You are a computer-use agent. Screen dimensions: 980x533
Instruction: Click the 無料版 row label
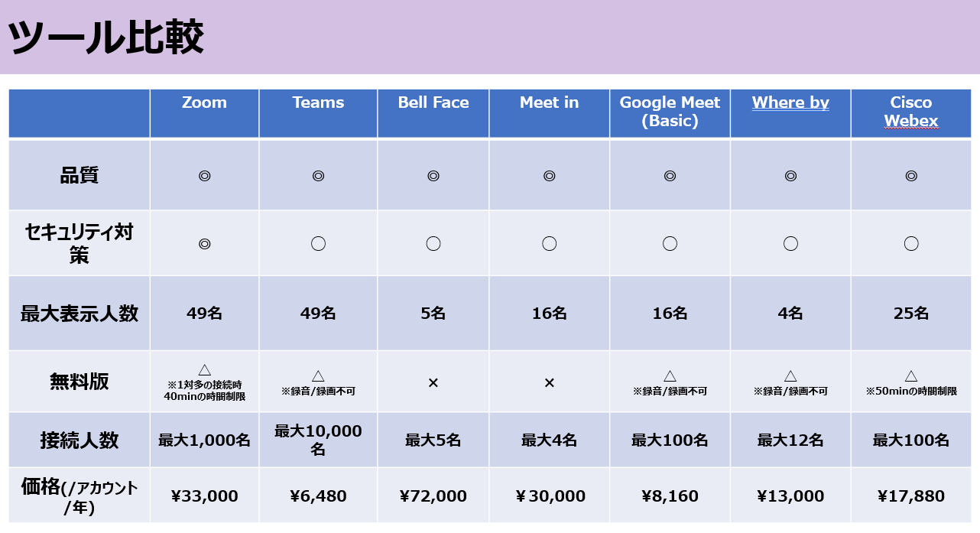(80, 381)
